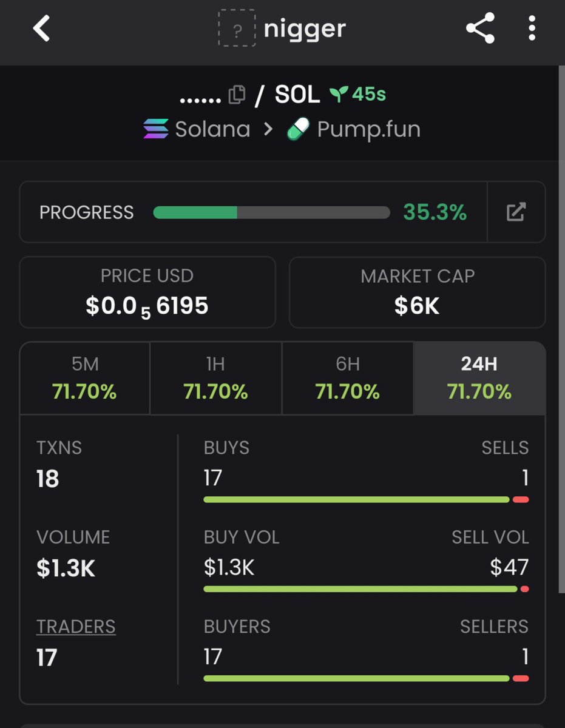Switch to the 1H timeframe tab

(x=216, y=378)
